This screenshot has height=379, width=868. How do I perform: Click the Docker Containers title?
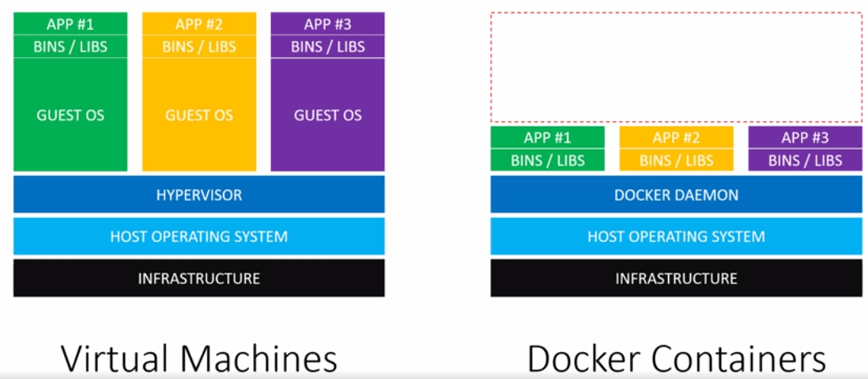pos(677,358)
